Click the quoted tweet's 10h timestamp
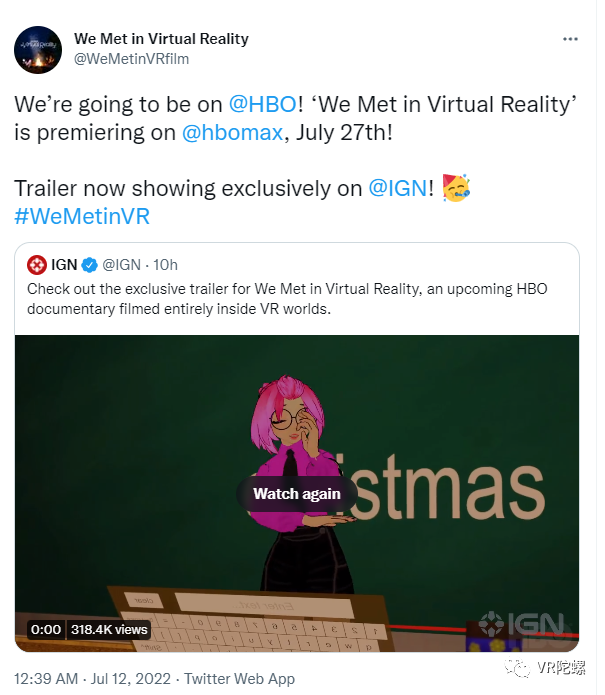The image size is (605, 695). click(165, 265)
